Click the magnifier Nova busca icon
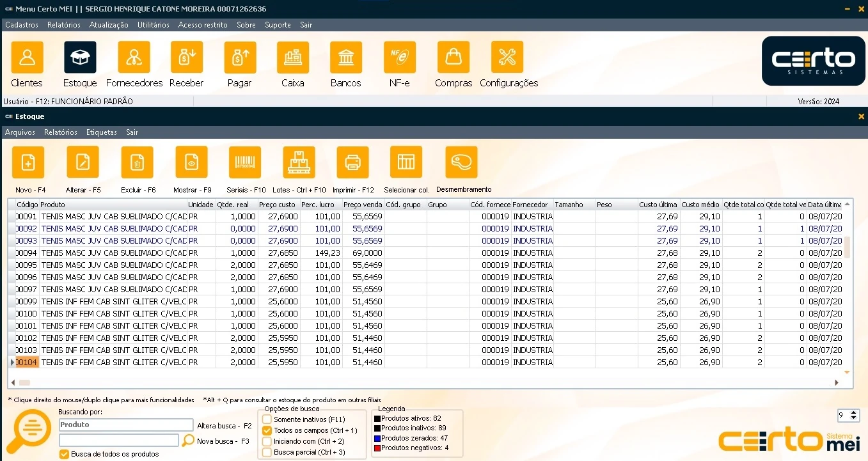The image size is (868, 461). [x=188, y=441]
